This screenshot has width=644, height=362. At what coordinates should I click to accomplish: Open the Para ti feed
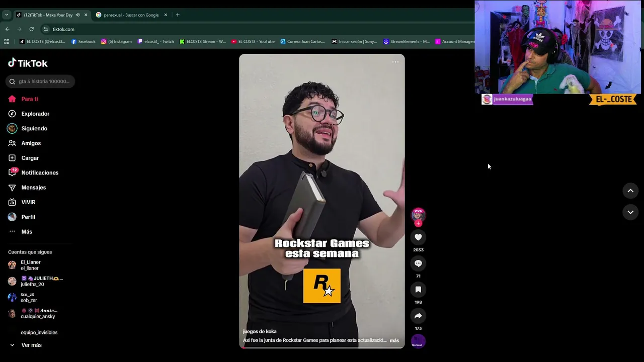point(23,99)
